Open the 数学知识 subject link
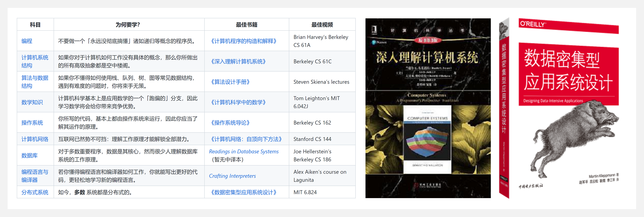 click(x=32, y=102)
